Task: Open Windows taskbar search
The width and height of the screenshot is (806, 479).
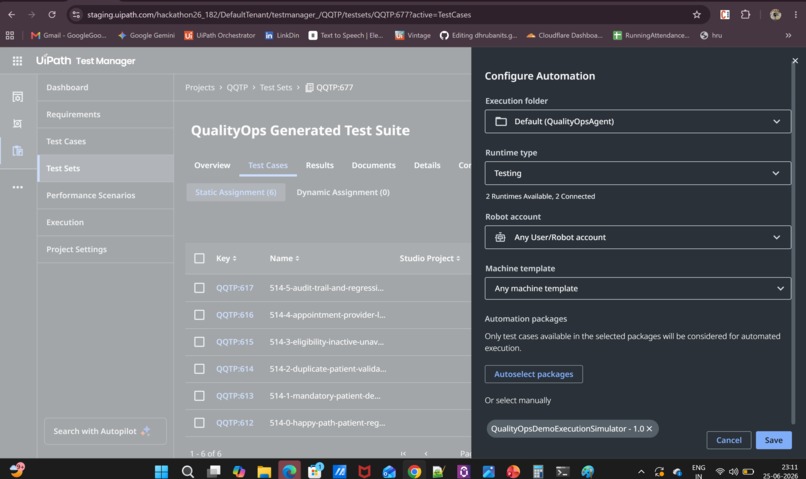Action: 188,471
